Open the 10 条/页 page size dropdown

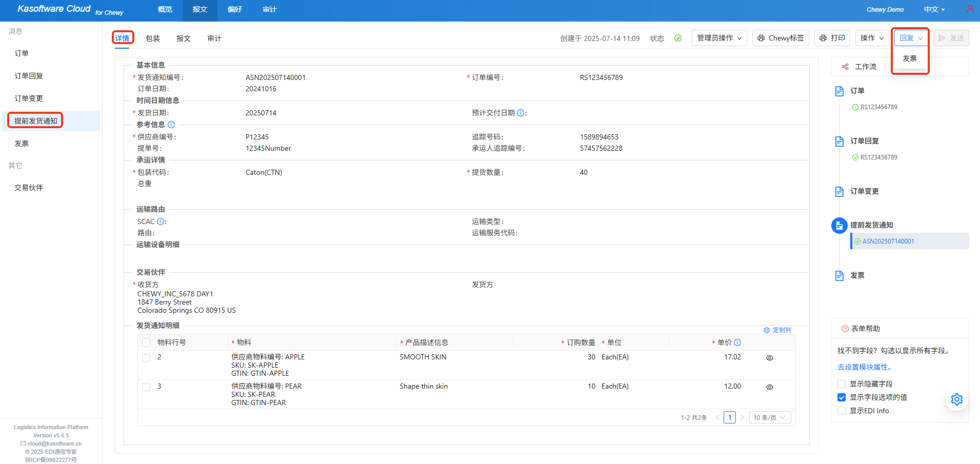[770, 417]
